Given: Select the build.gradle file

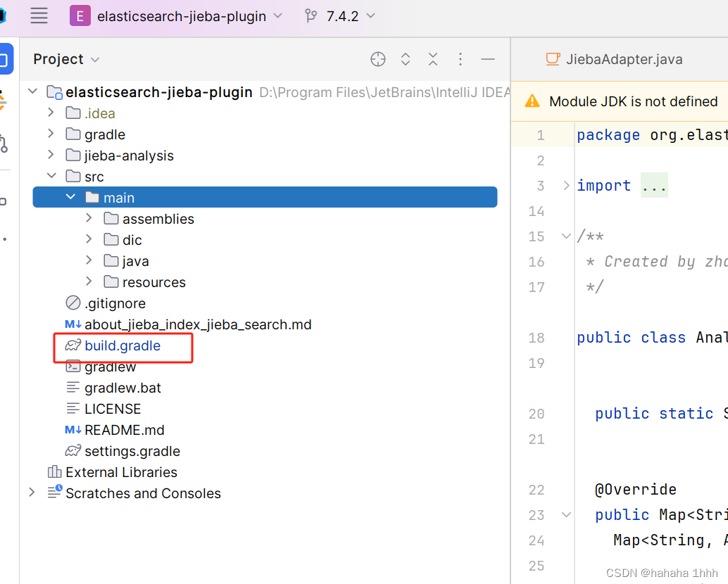Looking at the screenshot, I should click(x=123, y=345).
